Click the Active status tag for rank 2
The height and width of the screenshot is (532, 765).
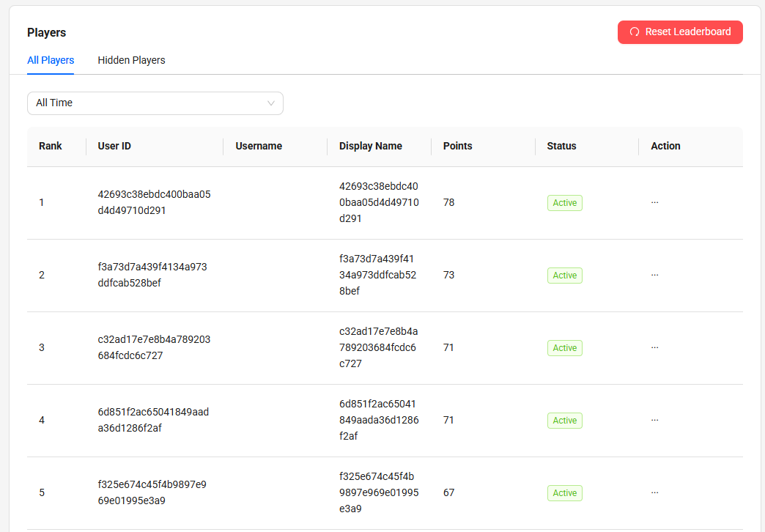tap(565, 276)
